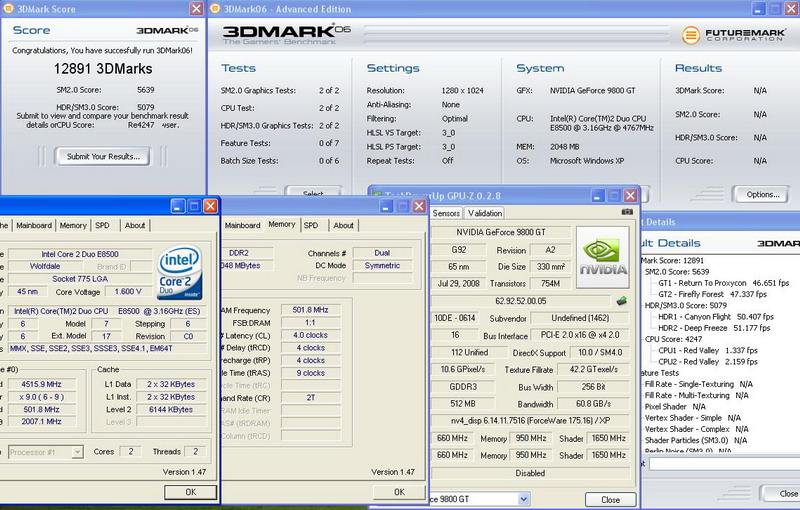Select Pixel Shader N/A row
The image size is (800, 510).
[x=675, y=406]
